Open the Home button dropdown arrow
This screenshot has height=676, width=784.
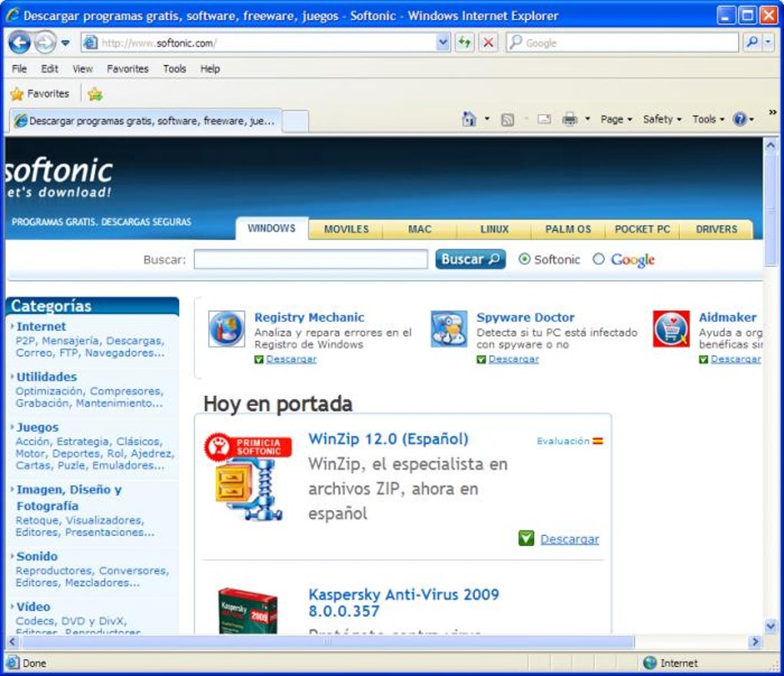pos(487,119)
